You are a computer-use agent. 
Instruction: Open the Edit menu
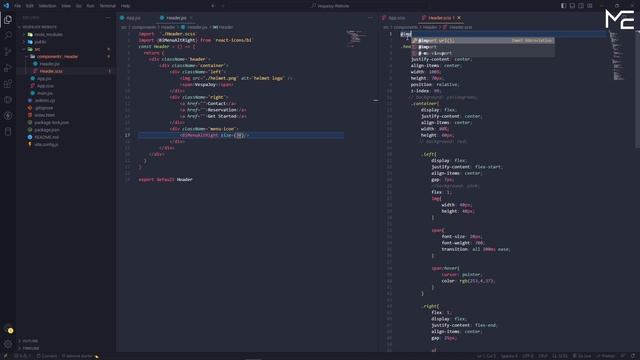click(x=30, y=6)
